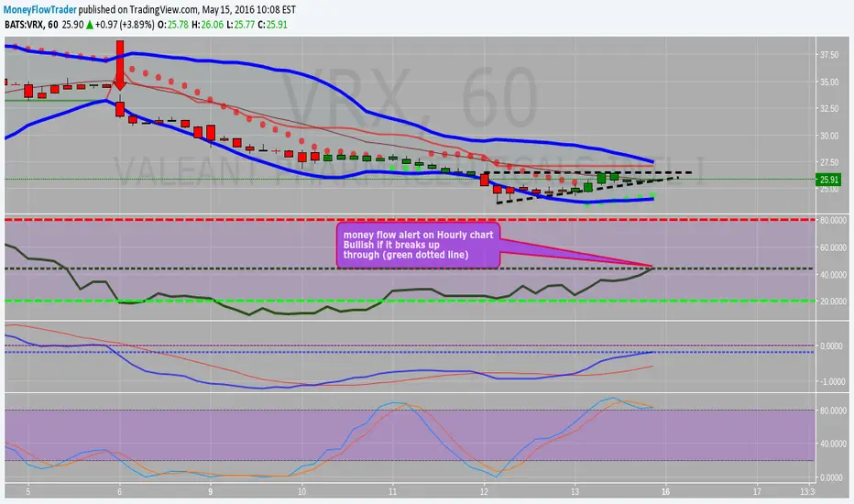Screen dimensions: 854x504
Task: Click the 35.00 price axis label
Action: coord(829,82)
